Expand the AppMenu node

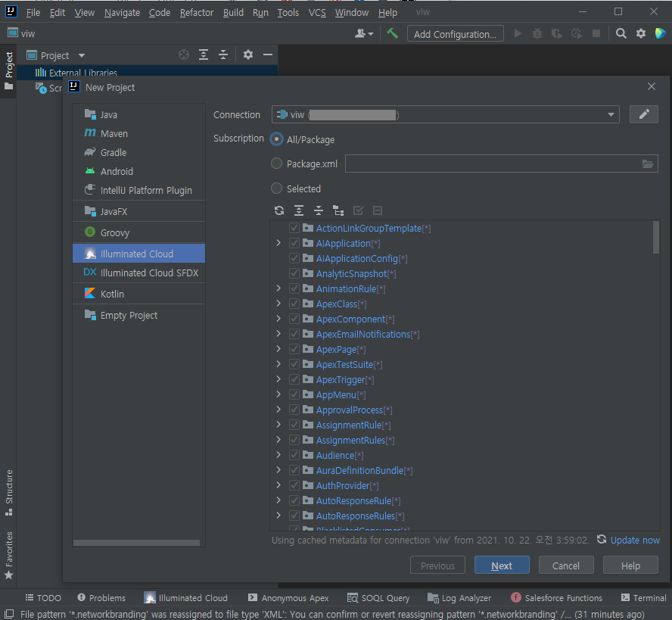278,394
